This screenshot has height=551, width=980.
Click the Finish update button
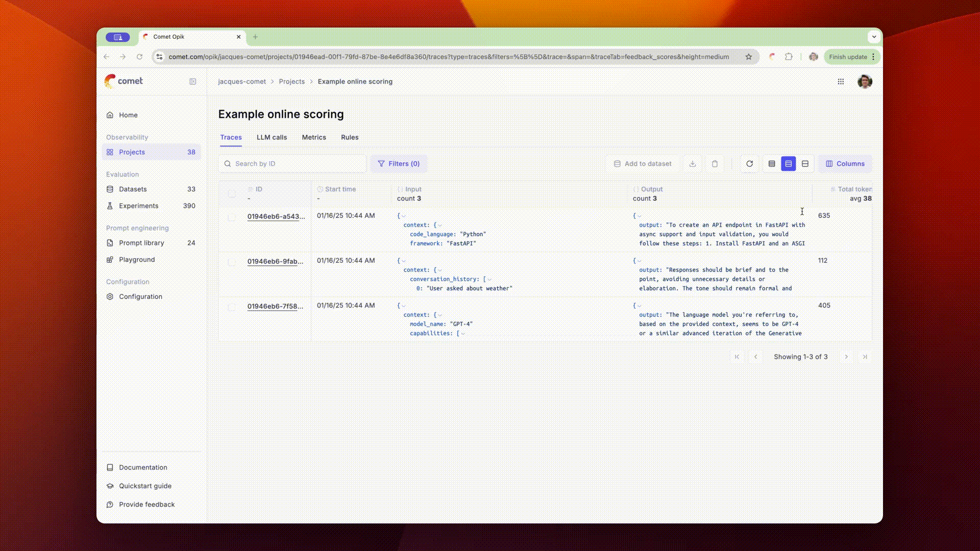[847, 57]
